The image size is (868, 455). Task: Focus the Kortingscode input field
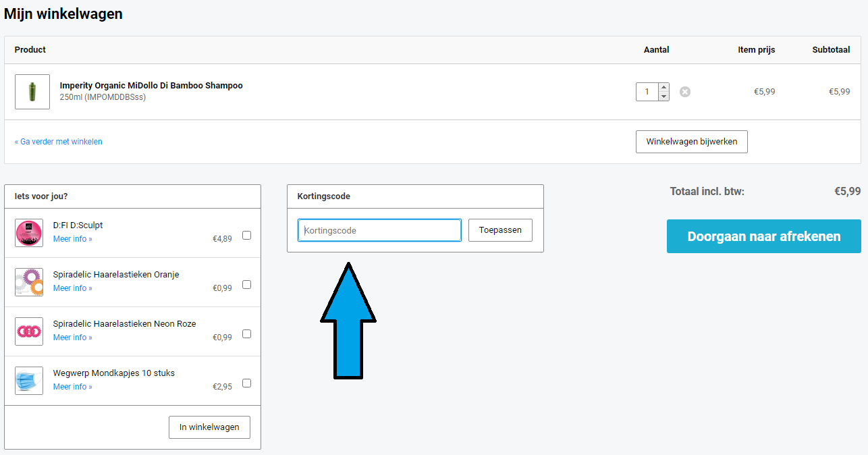click(379, 230)
